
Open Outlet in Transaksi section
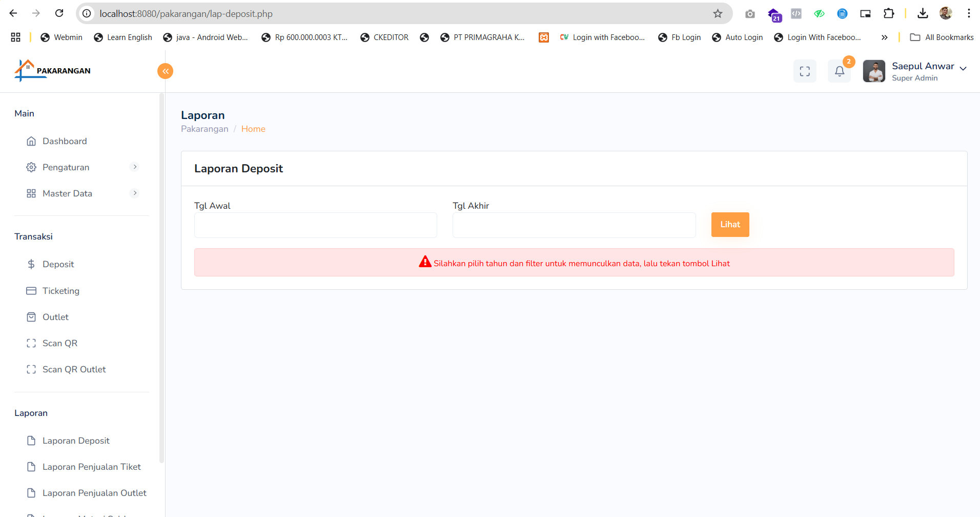coord(55,317)
